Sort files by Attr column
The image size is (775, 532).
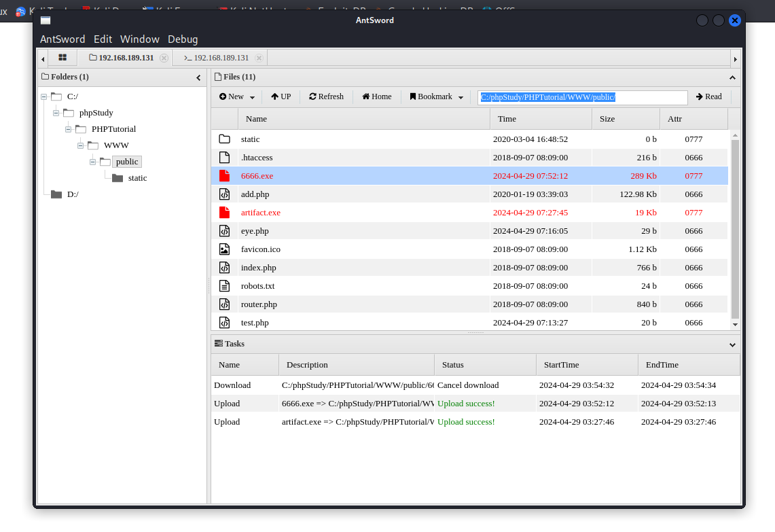pyautogui.click(x=694, y=119)
